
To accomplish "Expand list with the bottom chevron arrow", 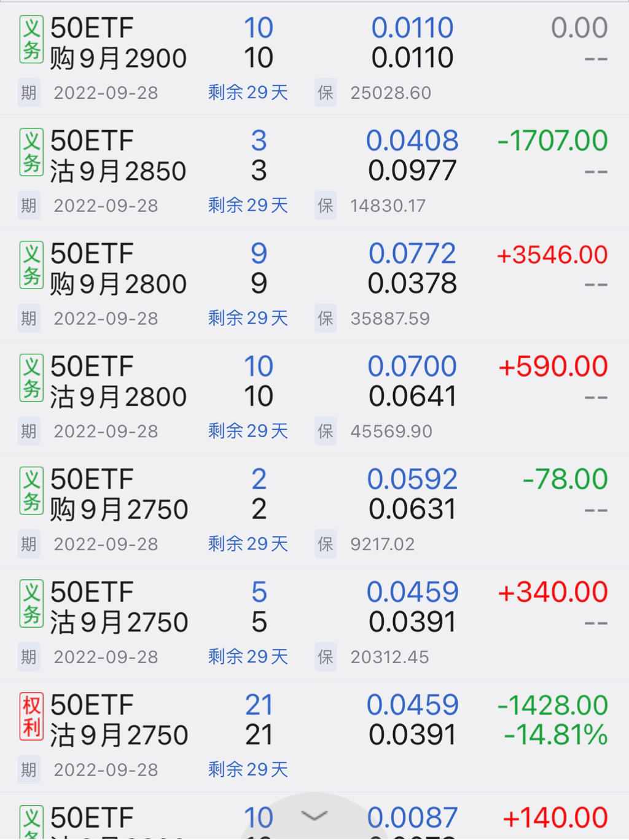I will coord(314,815).
